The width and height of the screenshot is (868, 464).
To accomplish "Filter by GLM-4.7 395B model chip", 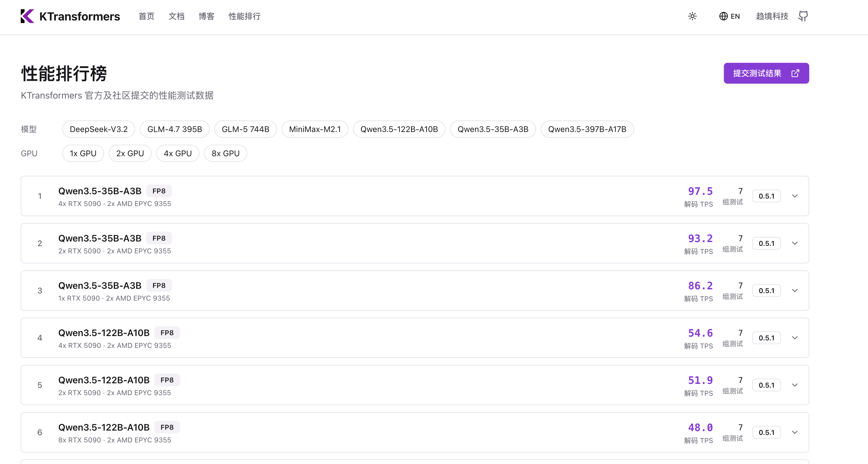I will coord(175,129).
